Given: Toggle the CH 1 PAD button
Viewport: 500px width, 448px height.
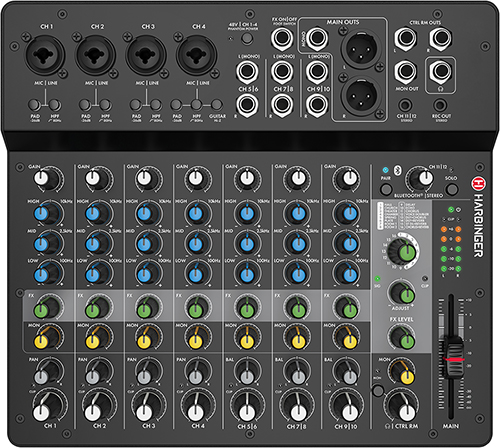Looking at the screenshot, I should point(34,105).
